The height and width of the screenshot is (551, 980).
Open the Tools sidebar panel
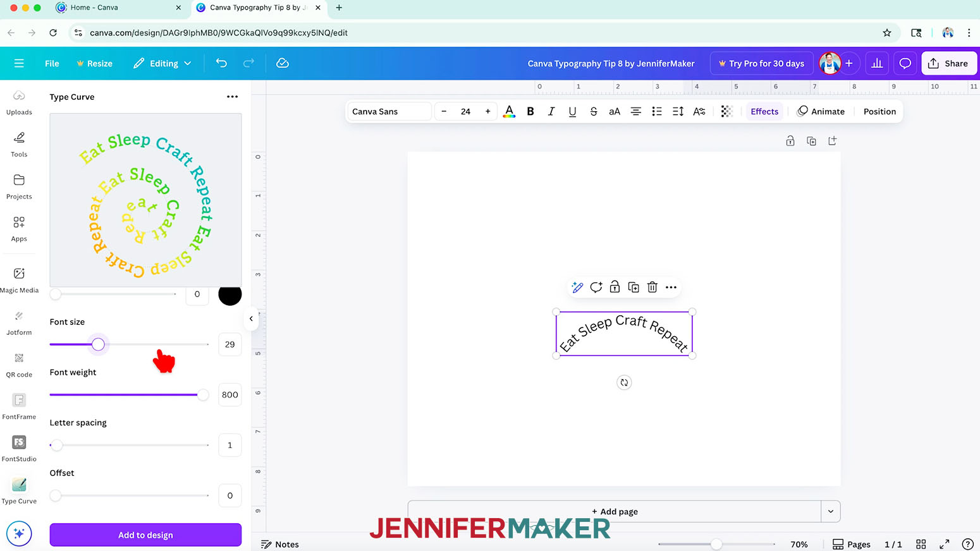click(x=19, y=145)
